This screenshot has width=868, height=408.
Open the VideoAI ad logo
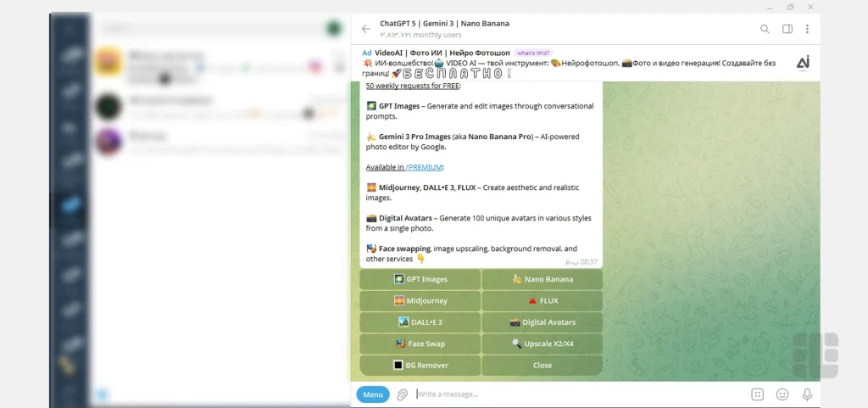[803, 62]
